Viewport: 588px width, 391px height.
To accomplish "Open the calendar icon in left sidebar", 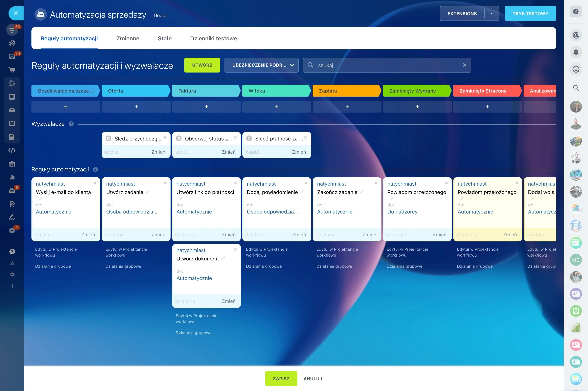I will (x=12, y=123).
